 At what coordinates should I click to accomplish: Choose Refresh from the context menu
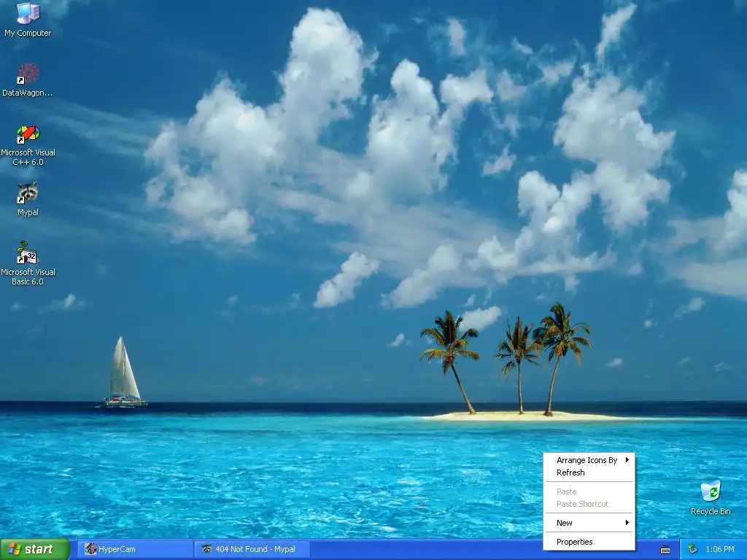[589, 472]
